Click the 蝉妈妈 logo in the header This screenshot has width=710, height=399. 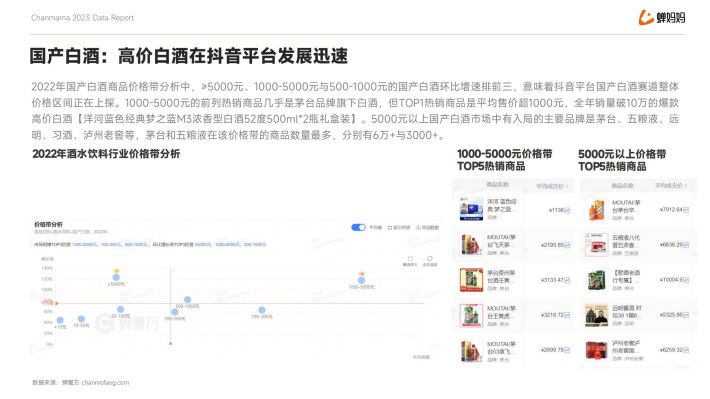[x=662, y=18]
